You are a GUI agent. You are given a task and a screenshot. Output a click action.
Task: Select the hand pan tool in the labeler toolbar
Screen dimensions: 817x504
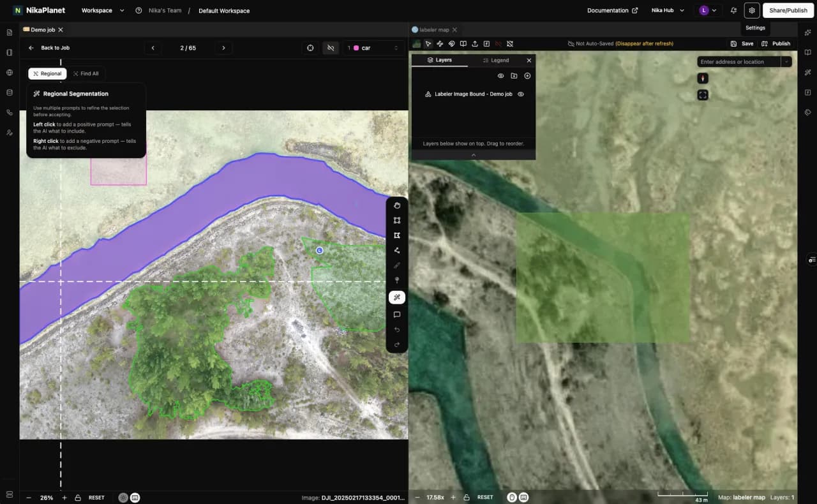point(397,205)
